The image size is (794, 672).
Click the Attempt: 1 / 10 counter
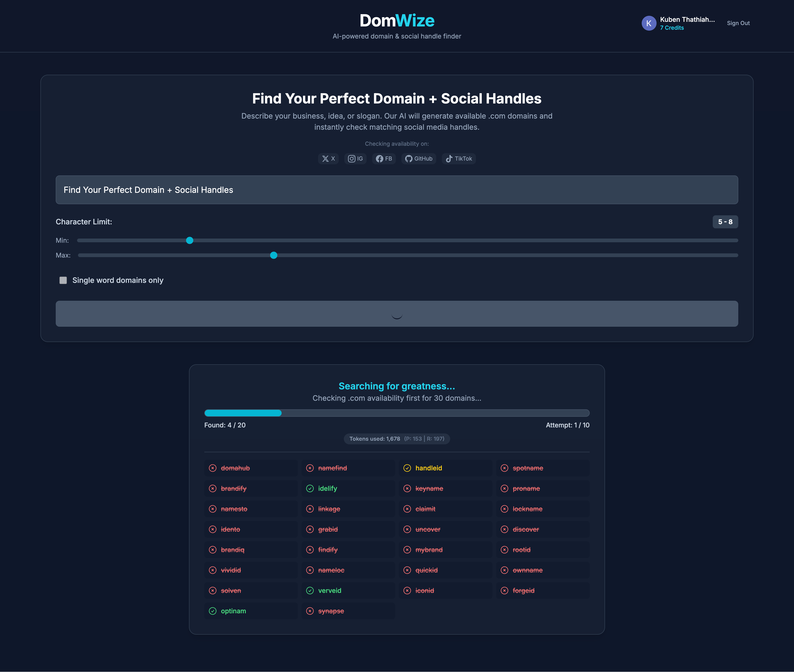click(x=568, y=425)
